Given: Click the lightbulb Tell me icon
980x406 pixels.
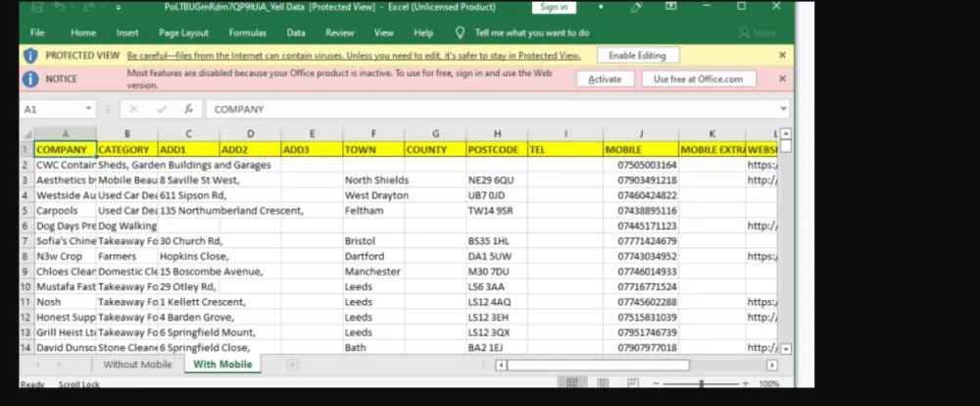Looking at the screenshot, I should (461, 32).
